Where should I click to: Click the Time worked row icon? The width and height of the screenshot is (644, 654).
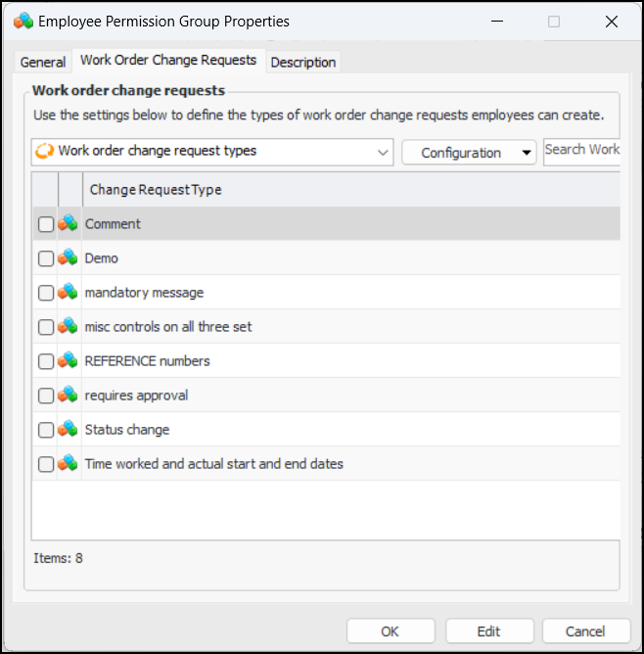[68, 464]
